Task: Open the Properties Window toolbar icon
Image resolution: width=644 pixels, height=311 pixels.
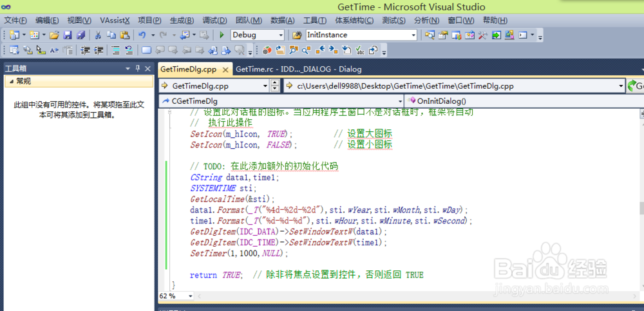Action: (x=443, y=35)
